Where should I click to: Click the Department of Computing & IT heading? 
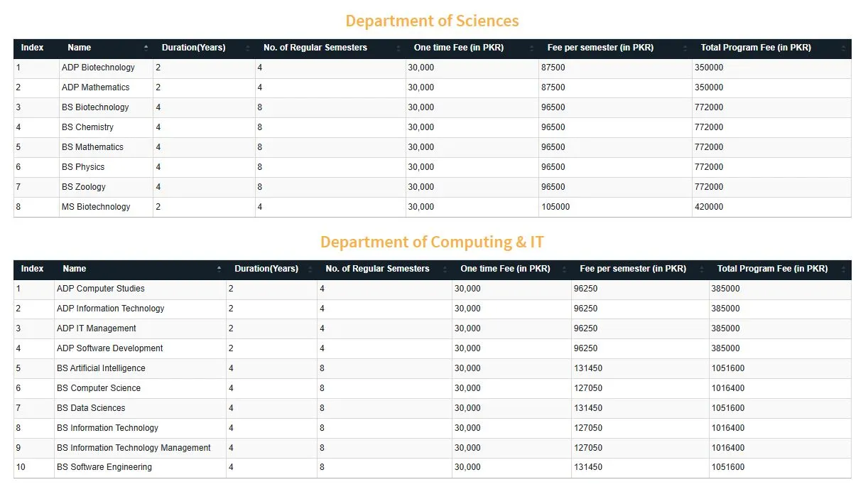click(432, 242)
